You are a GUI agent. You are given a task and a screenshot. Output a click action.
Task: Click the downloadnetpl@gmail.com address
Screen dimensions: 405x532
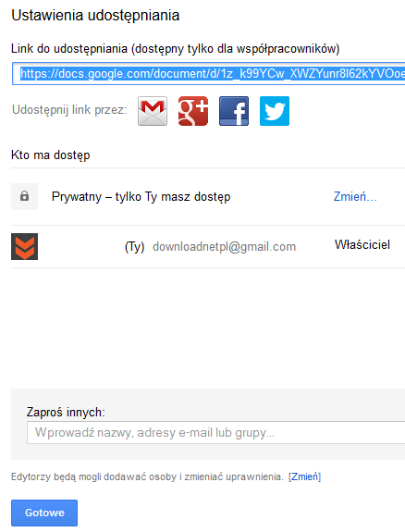tap(224, 247)
